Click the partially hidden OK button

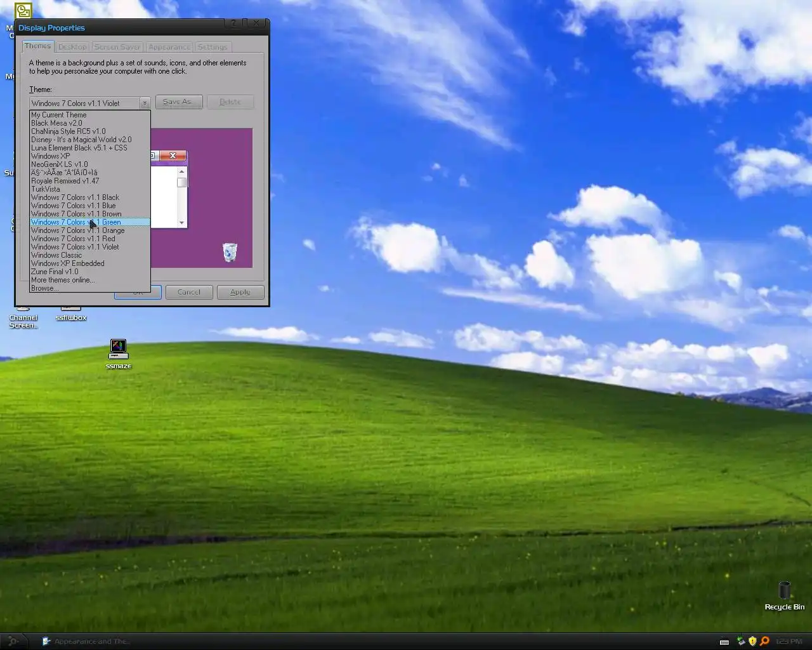point(138,295)
